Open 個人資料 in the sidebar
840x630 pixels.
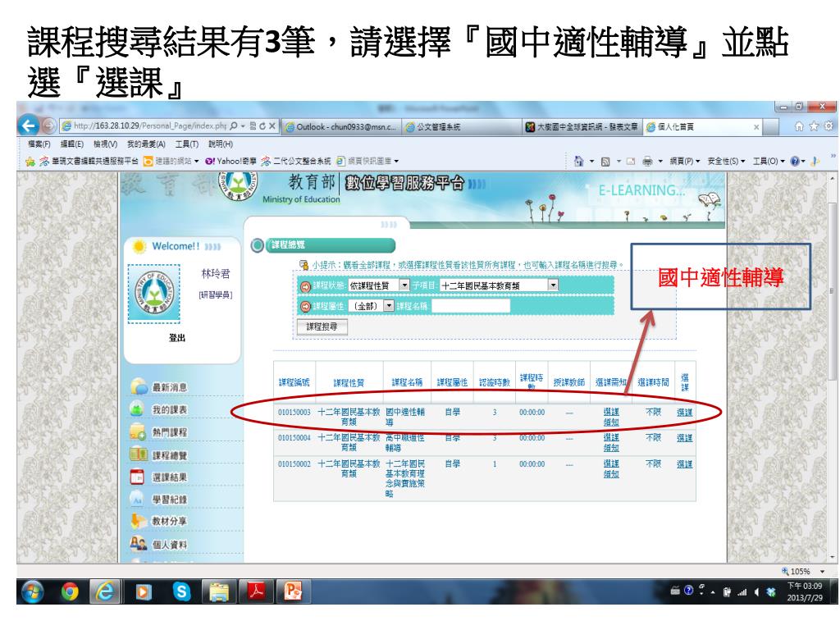point(169,545)
